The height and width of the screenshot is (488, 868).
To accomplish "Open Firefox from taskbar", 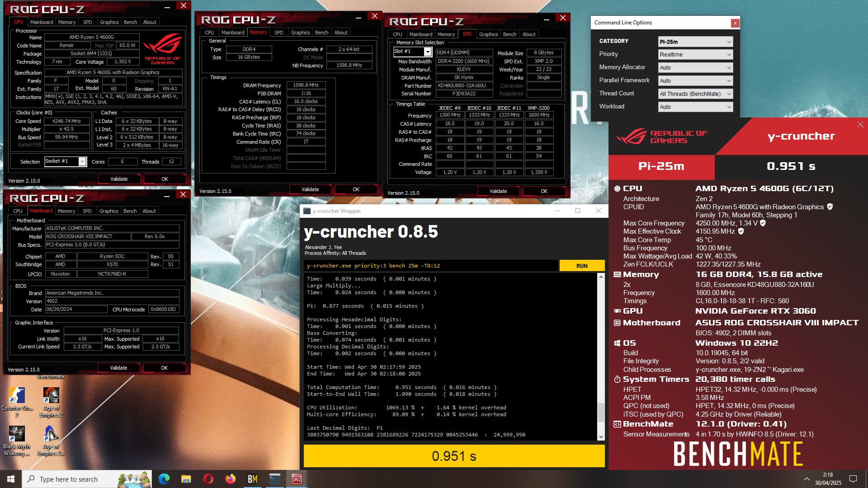I will tap(230, 479).
